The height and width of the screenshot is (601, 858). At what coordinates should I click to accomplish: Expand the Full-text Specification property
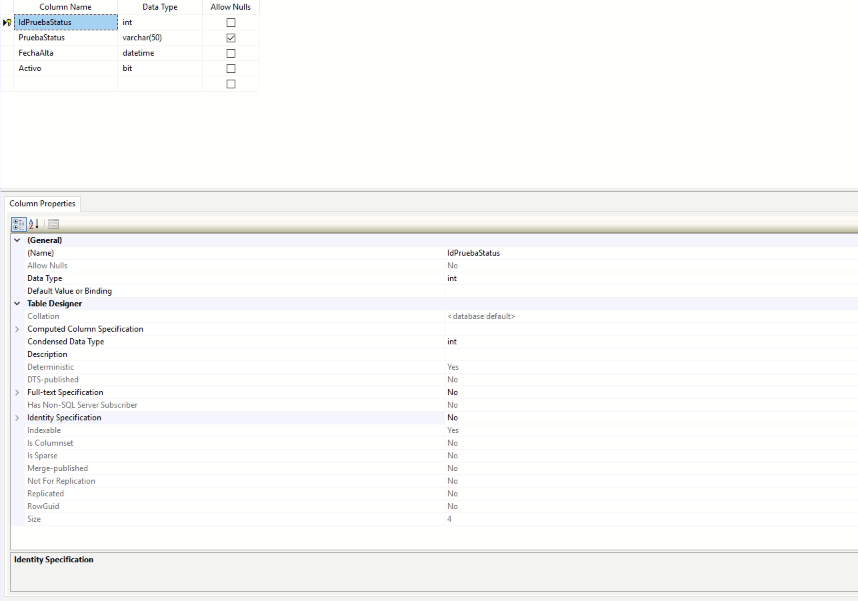[x=17, y=392]
